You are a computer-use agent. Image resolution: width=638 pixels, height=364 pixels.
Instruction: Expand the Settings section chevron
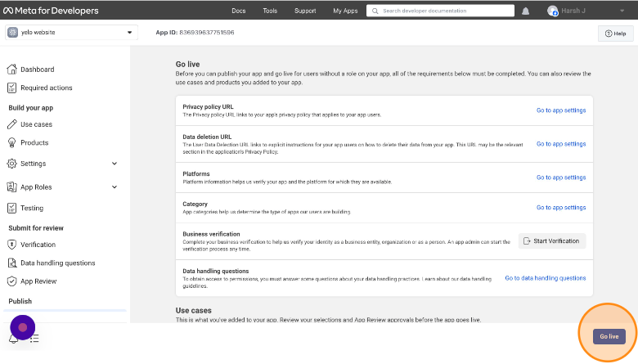(x=115, y=164)
